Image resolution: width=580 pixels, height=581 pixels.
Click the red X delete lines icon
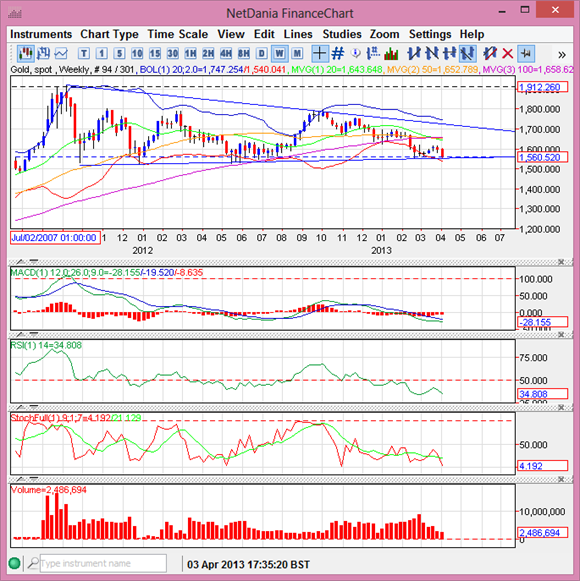(x=507, y=54)
